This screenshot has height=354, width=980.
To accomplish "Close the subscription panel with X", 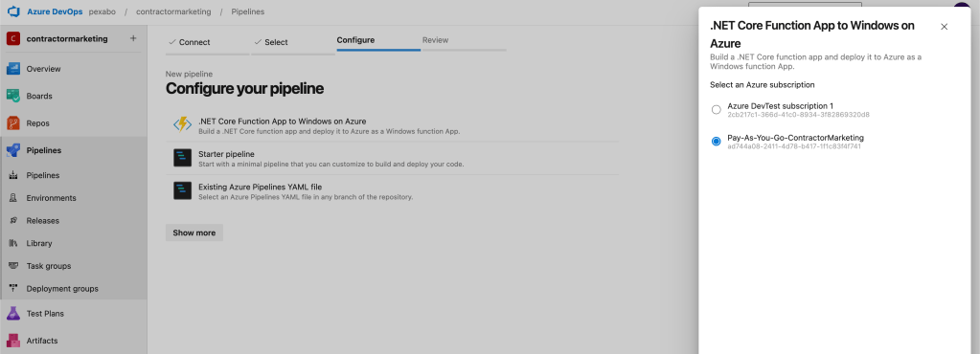I will pyautogui.click(x=945, y=27).
